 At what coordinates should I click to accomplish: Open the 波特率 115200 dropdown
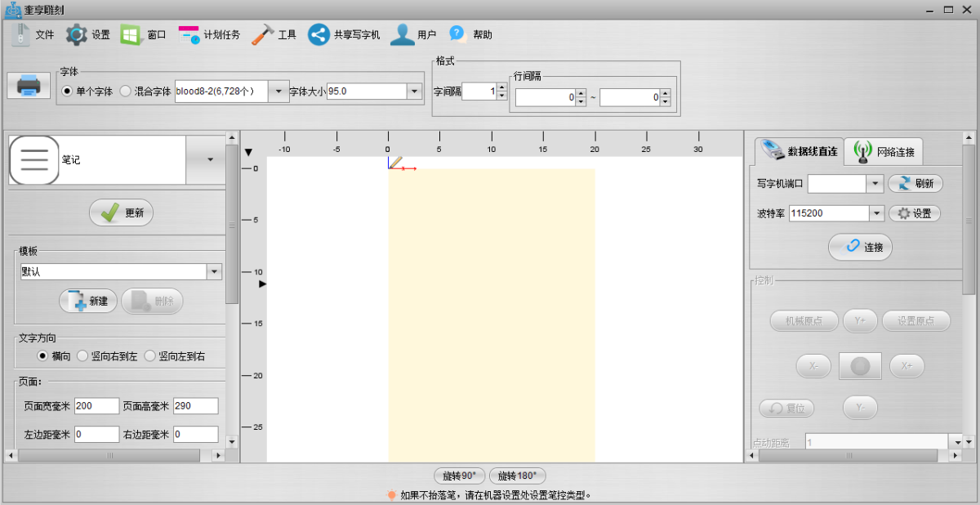click(876, 213)
